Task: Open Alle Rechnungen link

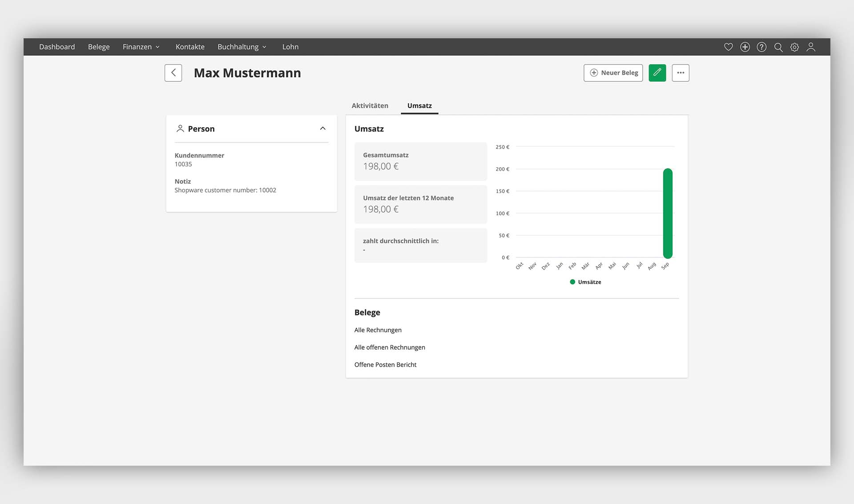Action: [378, 330]
